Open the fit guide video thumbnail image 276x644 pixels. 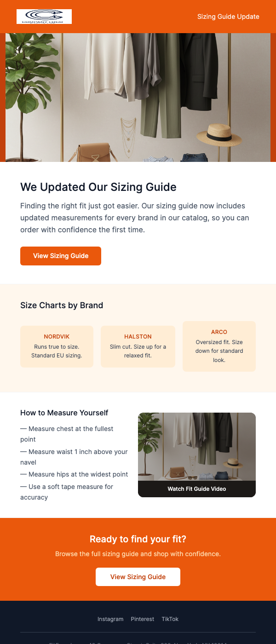click(196, 446)
